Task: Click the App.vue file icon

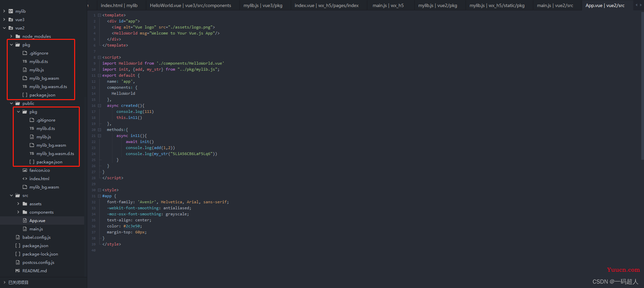Action: [25, 220]
